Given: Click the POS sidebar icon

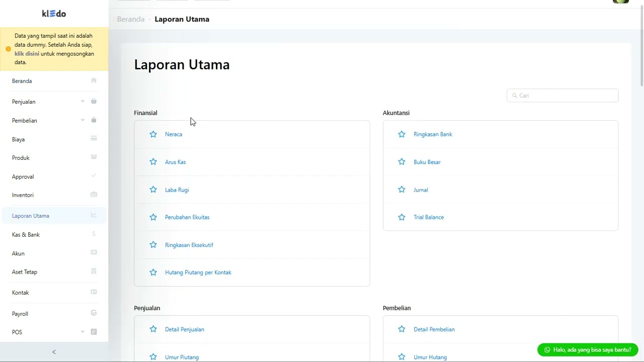Looking at the screenshot, I should coord(94,332).
